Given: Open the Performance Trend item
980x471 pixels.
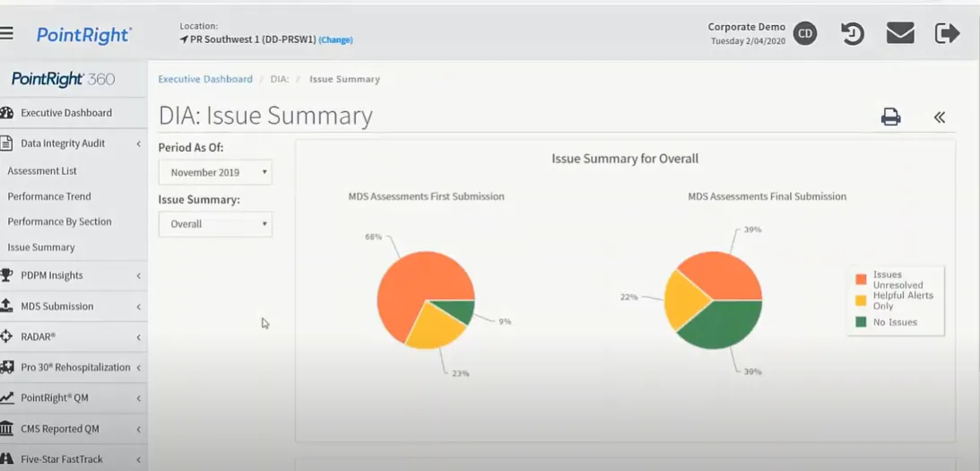Looking at the screenshot, I should click(49, 196).
